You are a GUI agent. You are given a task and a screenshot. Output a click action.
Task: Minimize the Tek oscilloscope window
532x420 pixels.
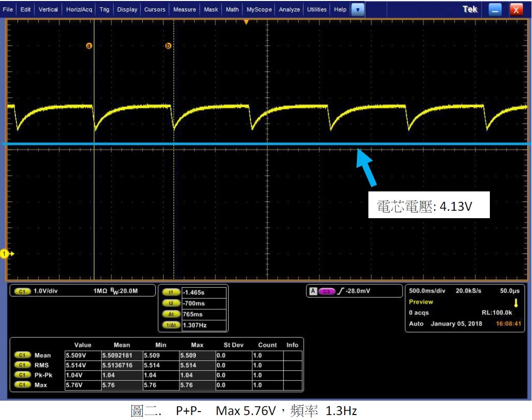(495, 9)
